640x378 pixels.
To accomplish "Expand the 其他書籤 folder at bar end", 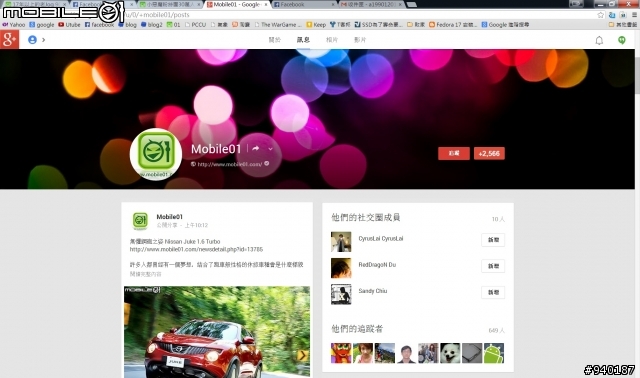I will (x=623, y=24).
